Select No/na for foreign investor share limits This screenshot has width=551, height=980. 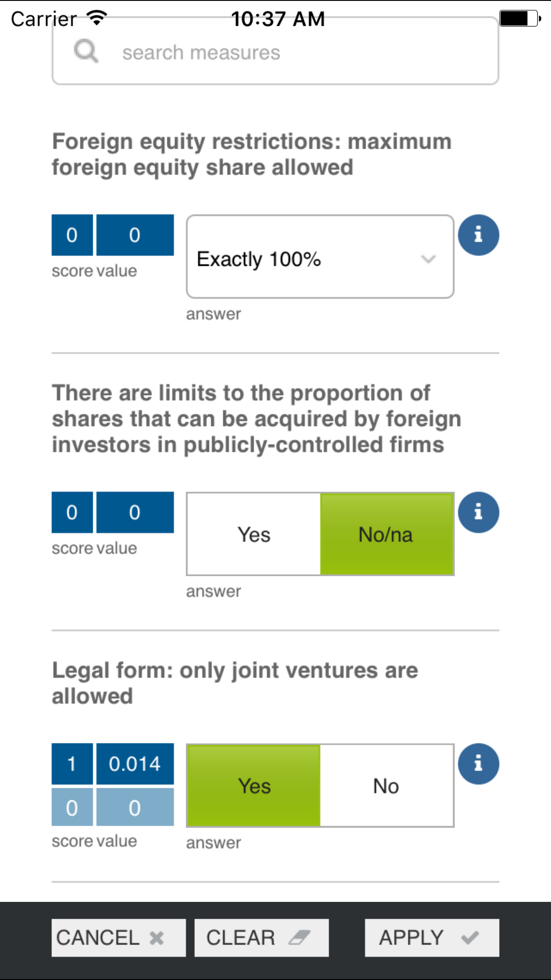(x=386, y=534)
